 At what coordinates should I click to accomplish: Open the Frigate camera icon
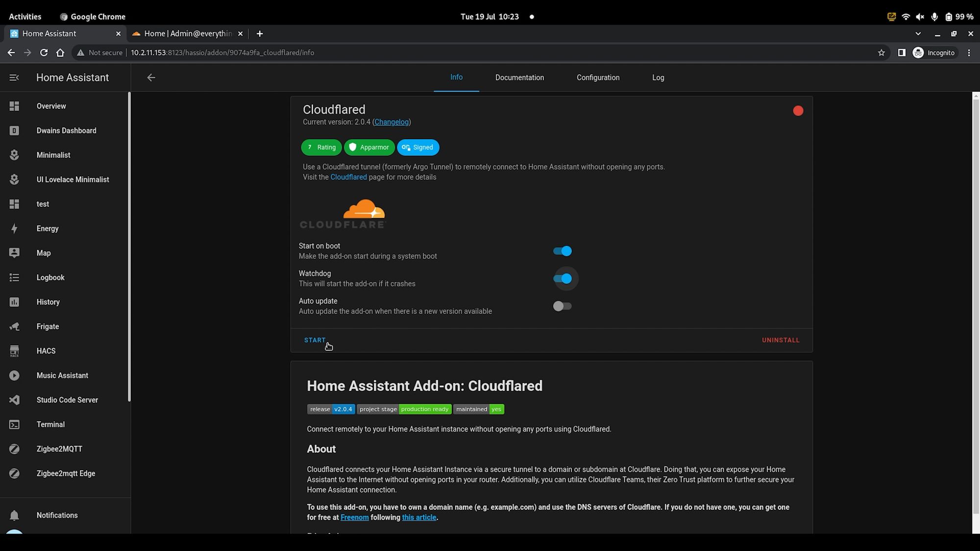(14, 327)
